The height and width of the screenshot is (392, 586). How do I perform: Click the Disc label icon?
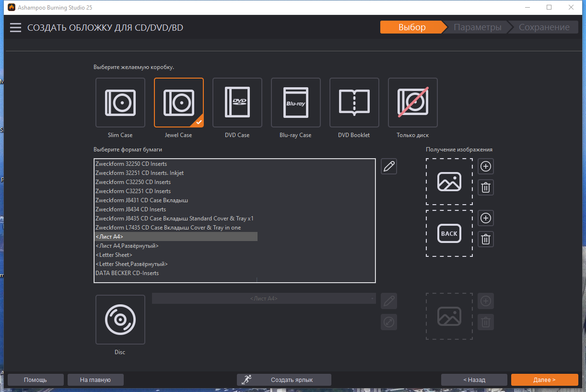(120, 320)
